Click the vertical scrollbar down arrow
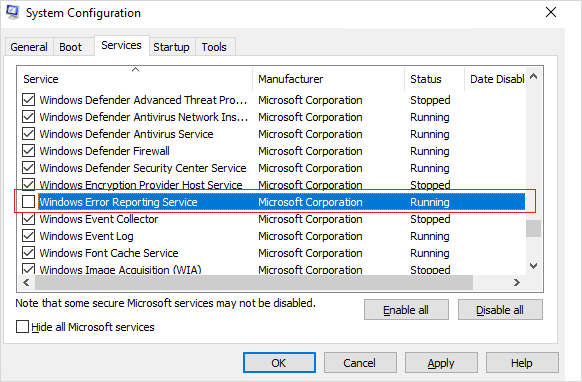This screenshot has height=382, width=582. tap(534, 266)
